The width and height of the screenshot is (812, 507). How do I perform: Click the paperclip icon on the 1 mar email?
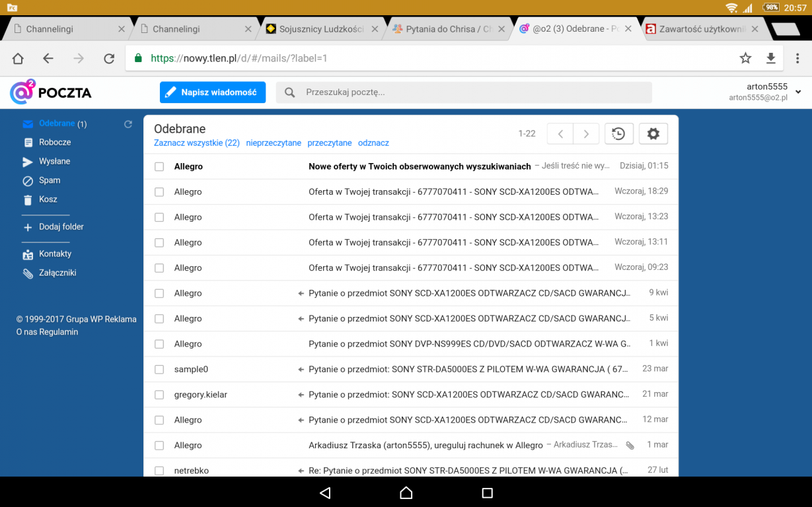coord(630,446)
